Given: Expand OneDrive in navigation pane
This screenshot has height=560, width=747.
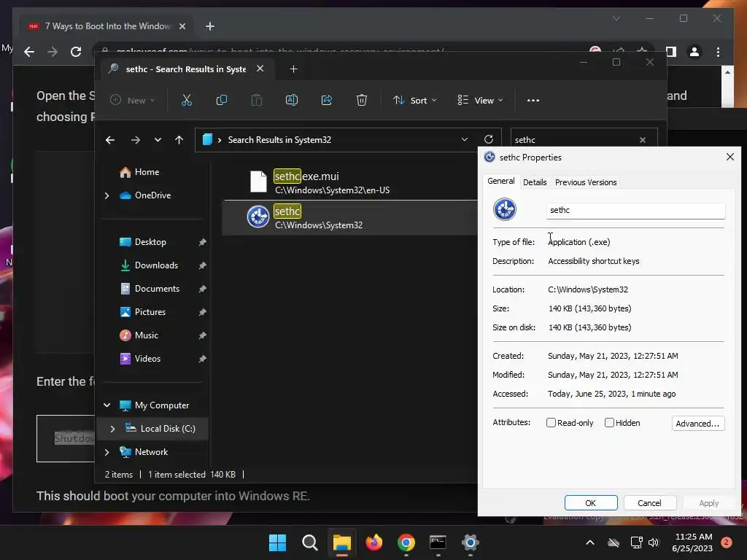Looking at the screenshot, I should click(x=107, y=195).
